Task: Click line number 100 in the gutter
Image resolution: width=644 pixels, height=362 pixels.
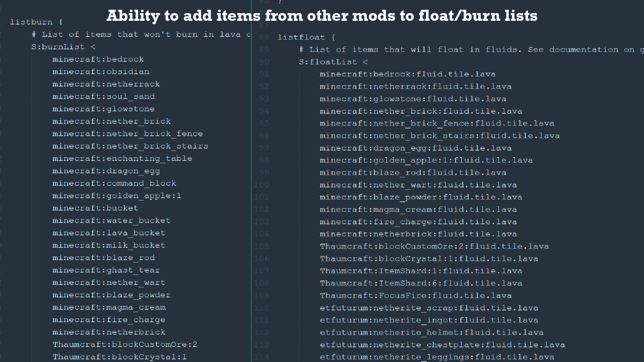Action: (x=262, y=185)
